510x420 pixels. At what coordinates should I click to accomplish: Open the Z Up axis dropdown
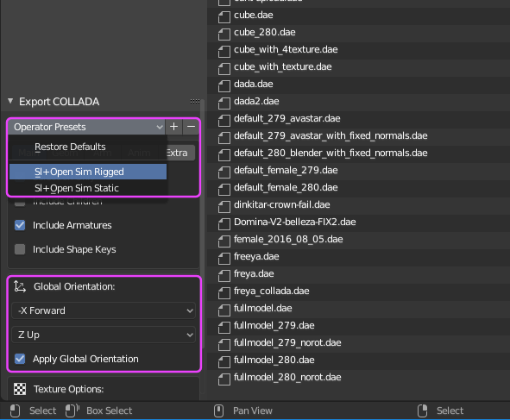pyautogui.click(x=104, y=335)
